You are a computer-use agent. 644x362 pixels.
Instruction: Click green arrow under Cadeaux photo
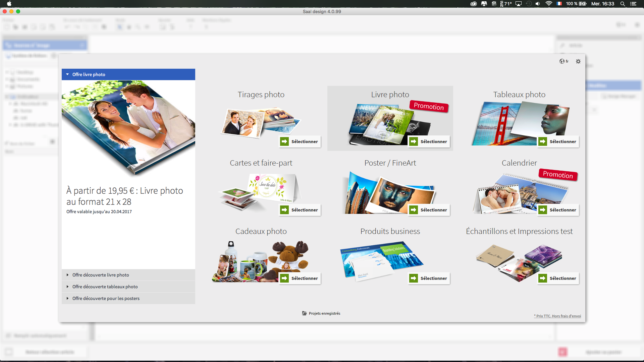pyautogui.click(x=284, y=278)
